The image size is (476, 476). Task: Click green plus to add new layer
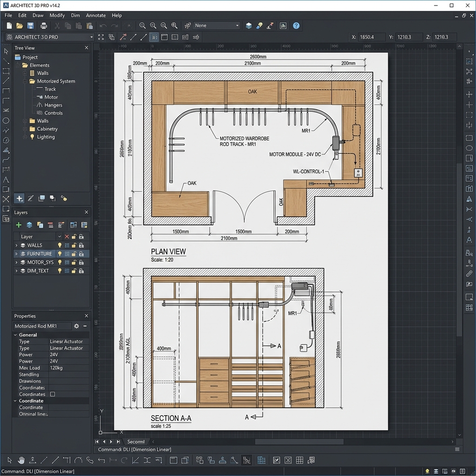pos(19,225)
